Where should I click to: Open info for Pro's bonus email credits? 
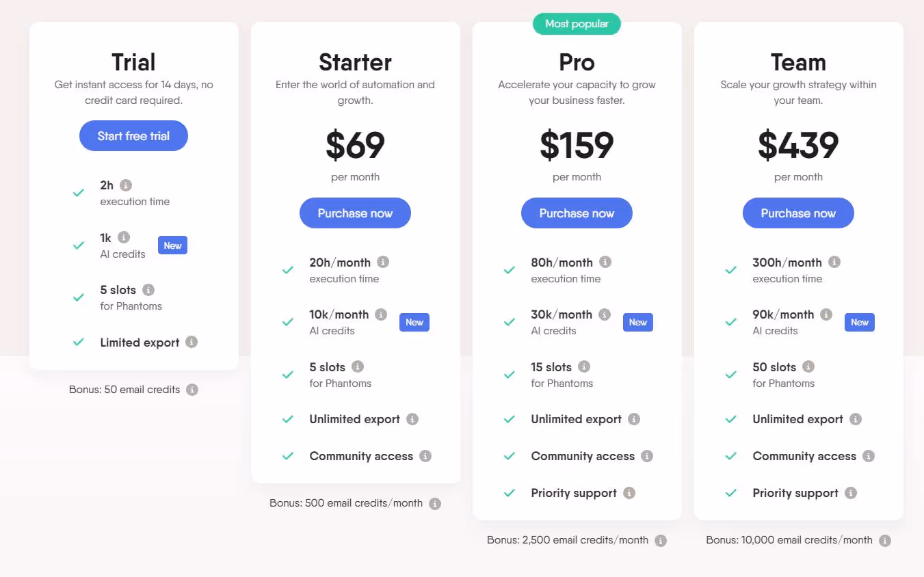click(x=660, y=539)
